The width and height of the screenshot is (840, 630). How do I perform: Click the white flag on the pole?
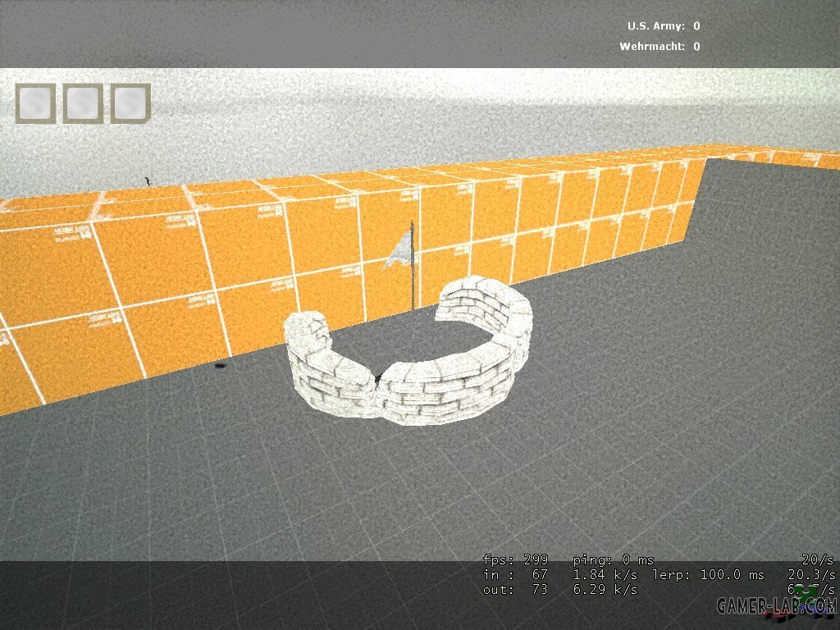click(x=399, y=252)
